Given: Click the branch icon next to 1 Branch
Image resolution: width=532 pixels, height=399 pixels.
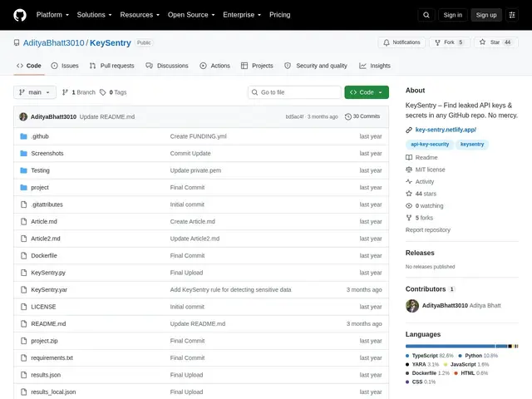Looking at the screenshot, I should (x=65, y=92).
